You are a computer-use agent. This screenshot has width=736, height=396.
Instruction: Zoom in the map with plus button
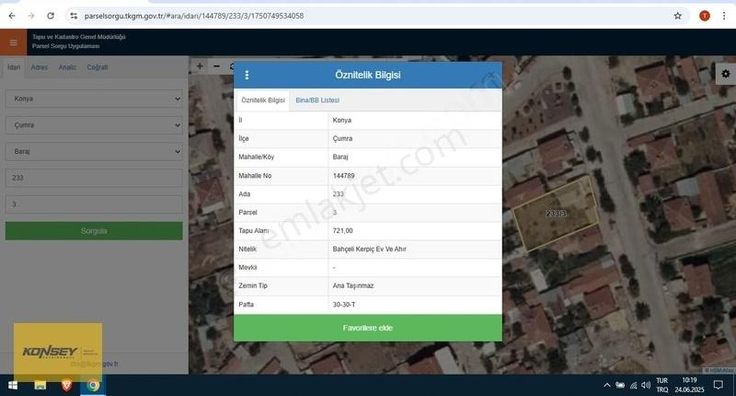[200, 66]
